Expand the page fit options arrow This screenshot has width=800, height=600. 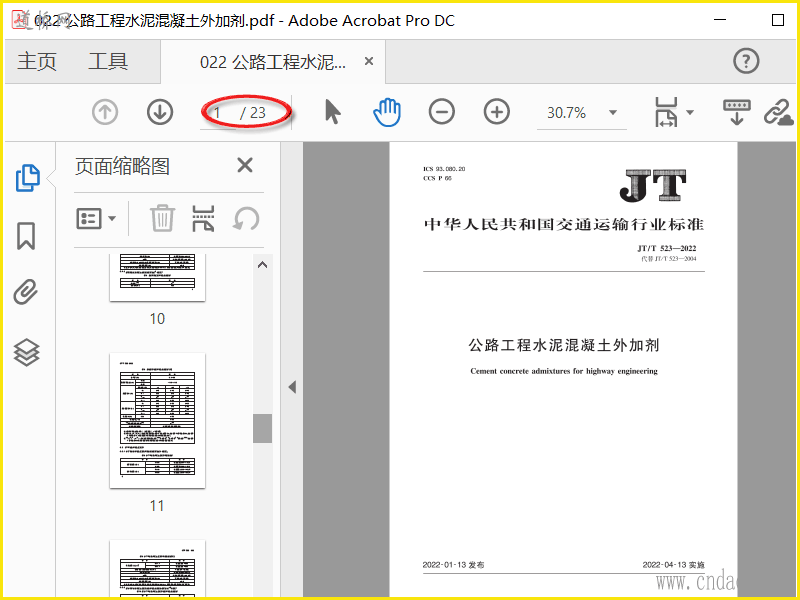(x=690, y=112)
